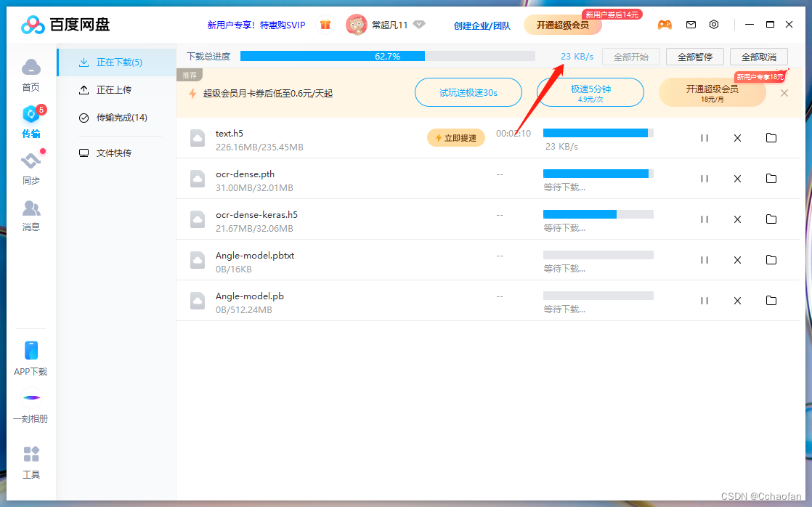Open 新用户专享!特惠购SVIP link
812x507 pixels.
point(256,25)
